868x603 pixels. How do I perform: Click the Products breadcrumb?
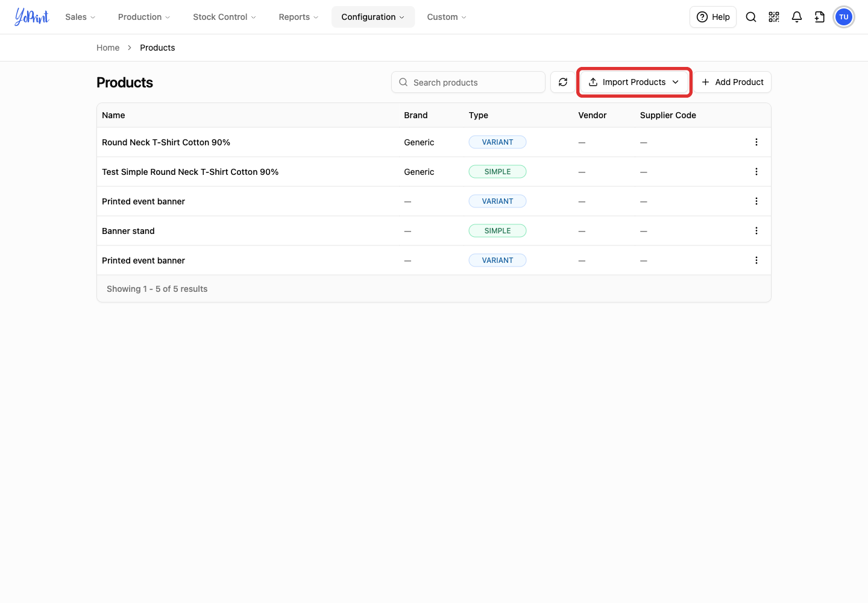[x=157, y=48]
